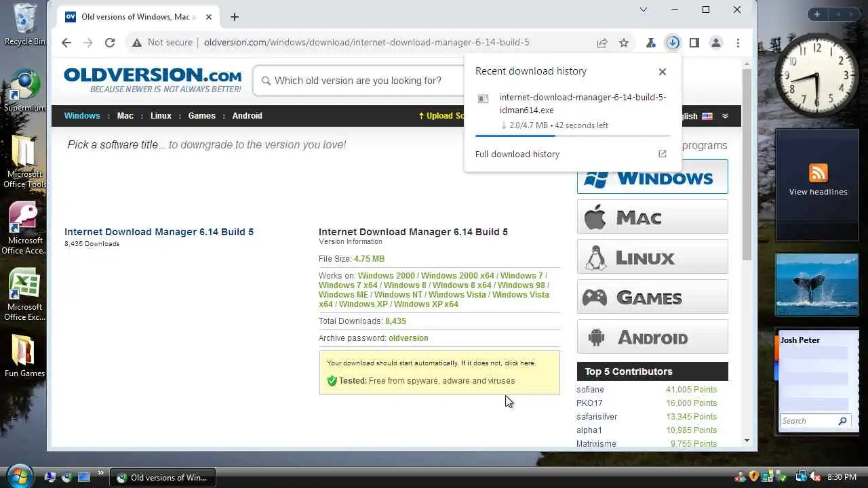Image resolution: width=868 pixels, height=488 pixels.
Task: Click the download progress bar
Action: click(572, 136)
